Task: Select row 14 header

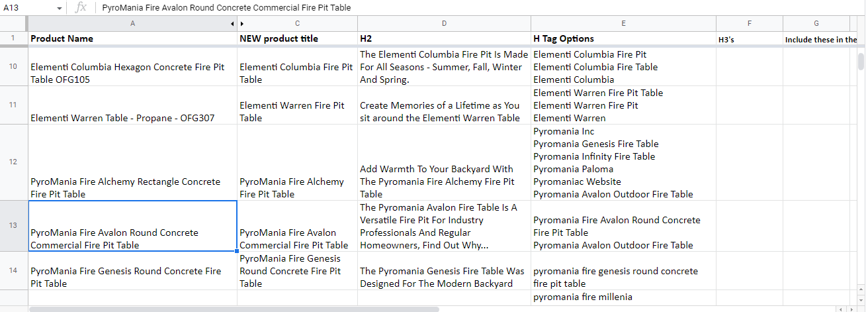Action: (x=14, y=270)
